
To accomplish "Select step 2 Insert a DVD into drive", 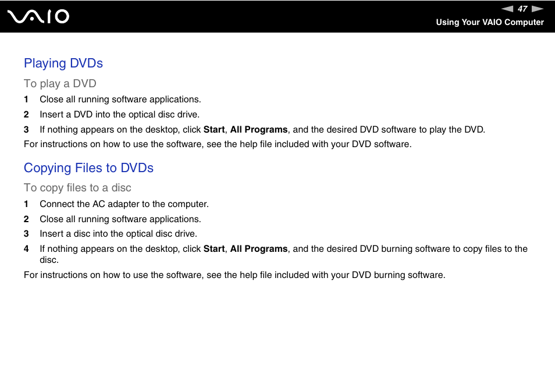I will point(119,114).
